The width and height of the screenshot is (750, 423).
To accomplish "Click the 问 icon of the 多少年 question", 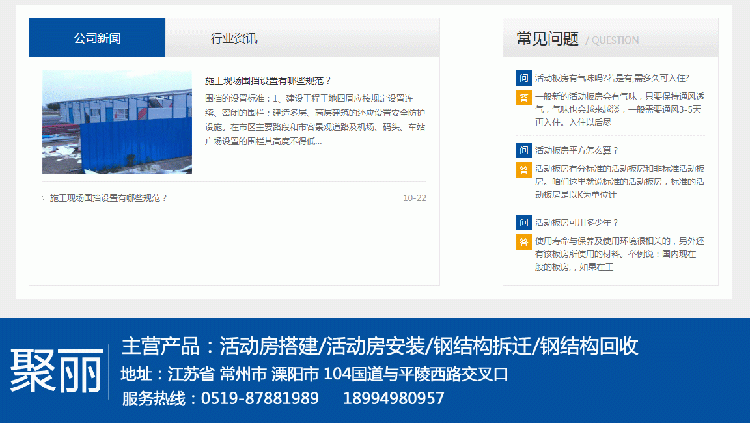I will (524, 223).
